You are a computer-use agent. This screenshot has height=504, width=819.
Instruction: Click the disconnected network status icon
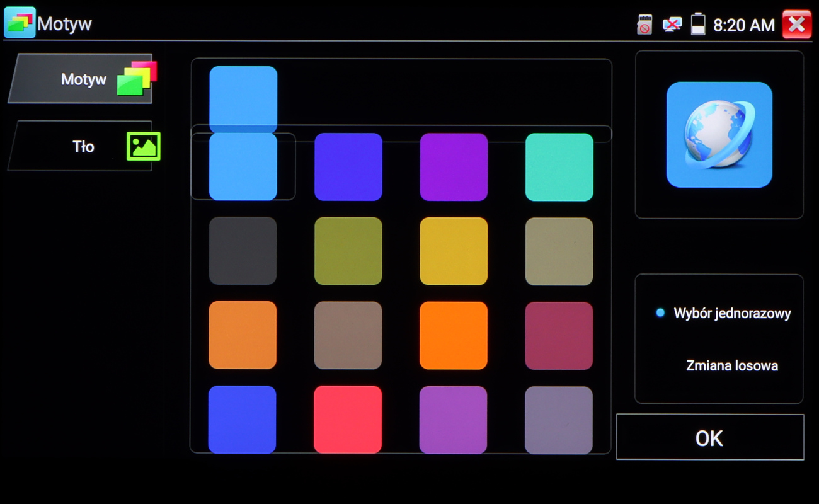(x=672, y=25)
